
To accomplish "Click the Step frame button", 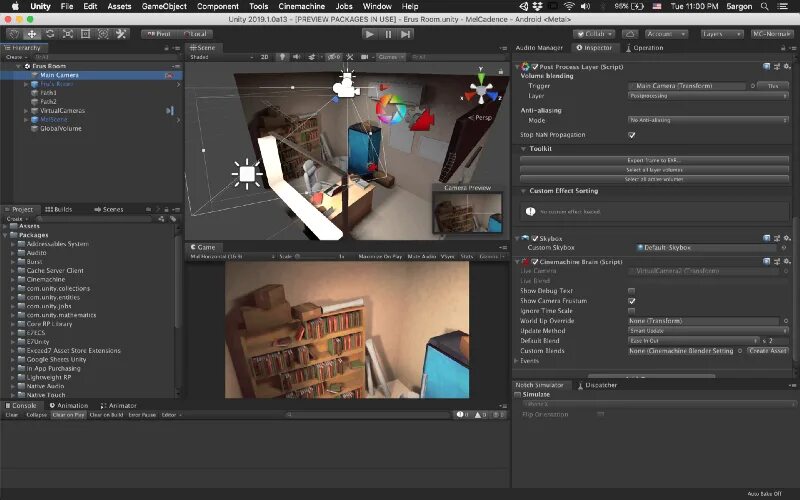I will (406, 34).
